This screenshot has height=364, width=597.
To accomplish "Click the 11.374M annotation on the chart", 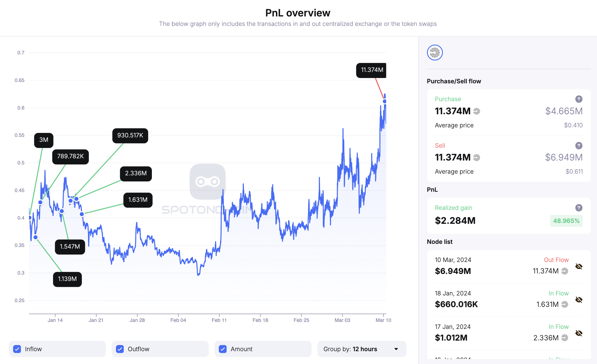I will 372,70.
